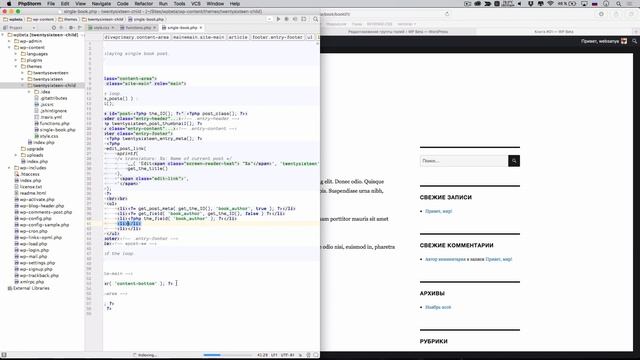Open the Navigate menu
The height and width of the screenshot is (360, 640).
(101, 4)
